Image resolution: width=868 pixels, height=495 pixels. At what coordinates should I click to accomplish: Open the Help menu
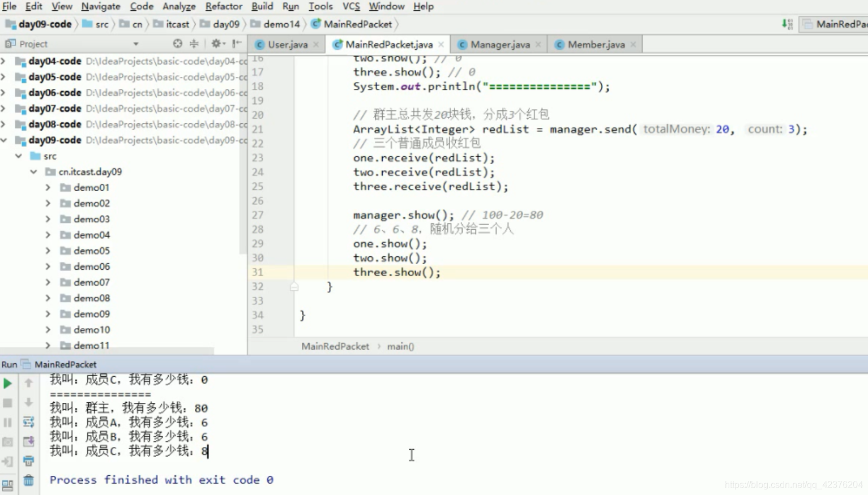tap(423, 6)
